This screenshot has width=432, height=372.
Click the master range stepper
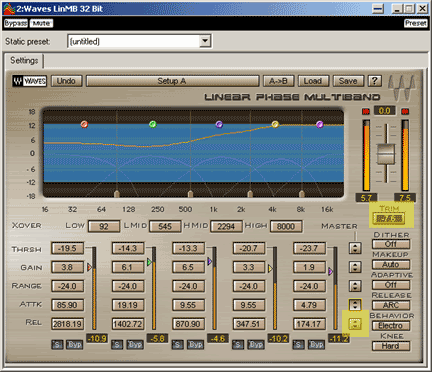click(355, 286)
